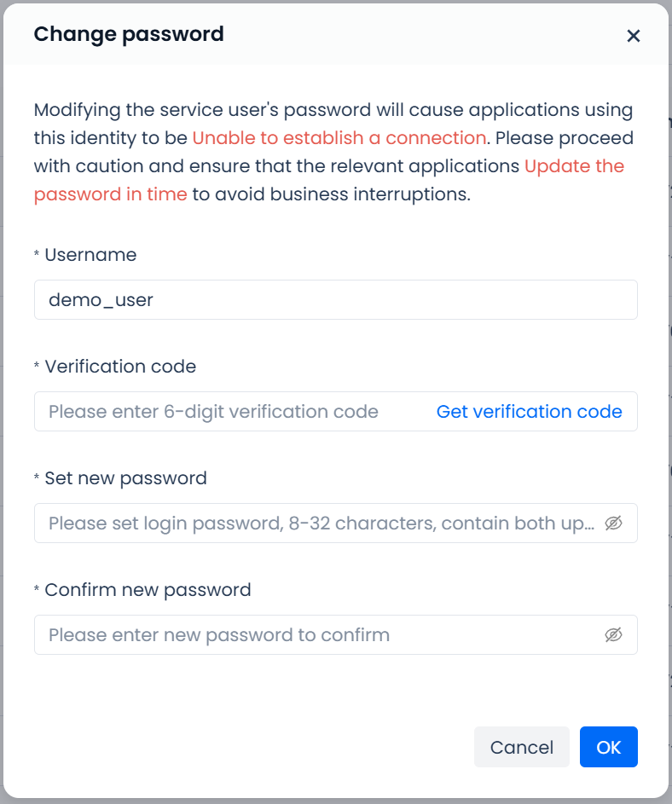Cancel the password change
Screen dimensions: 672x804
pos(521,747)
